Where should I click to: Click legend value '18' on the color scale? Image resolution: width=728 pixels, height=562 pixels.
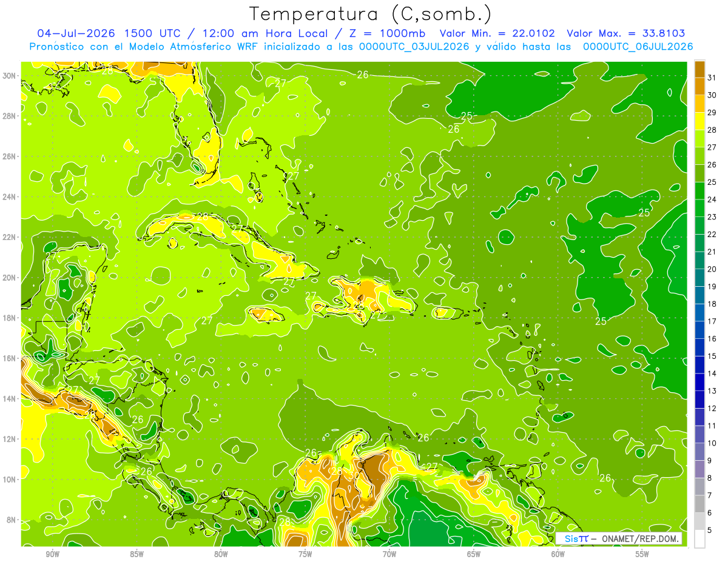tap(712, 304)
